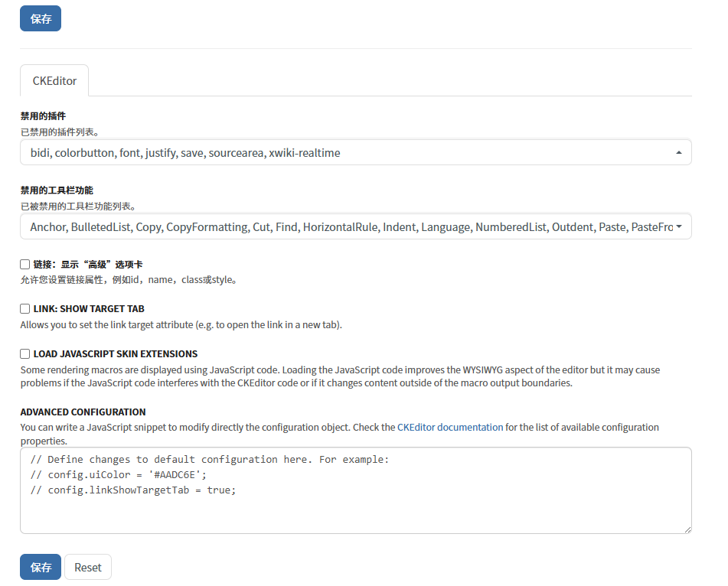
Task: Click the 链接：显示"高级"选项卡 label text
Action: [88, 264]
